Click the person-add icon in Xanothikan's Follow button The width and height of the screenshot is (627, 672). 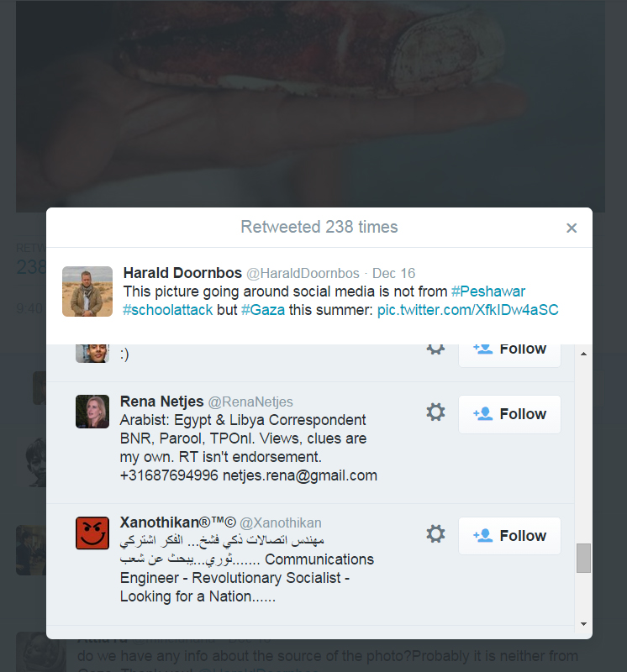(483, 535)
